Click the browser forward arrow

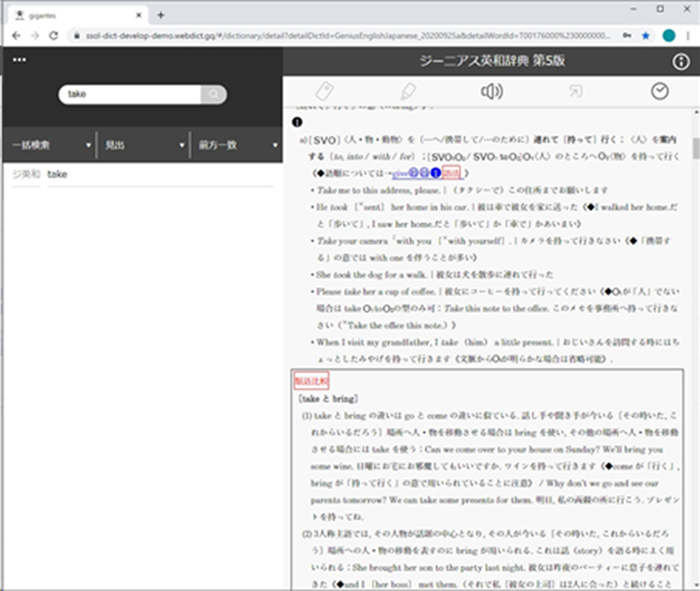coord(35,36)
